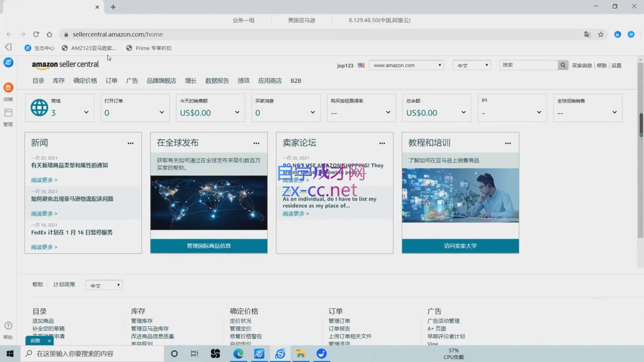This screenshot has height=362, width=644.
Task: Open 管理亚马逊库存 footer link
Action: [x=150, y=329]
